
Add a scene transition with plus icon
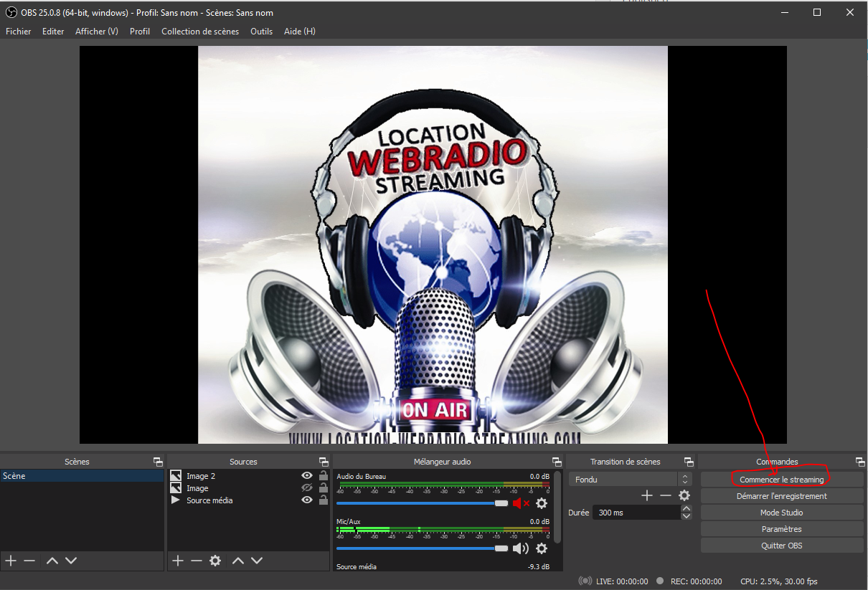[647, 495]
